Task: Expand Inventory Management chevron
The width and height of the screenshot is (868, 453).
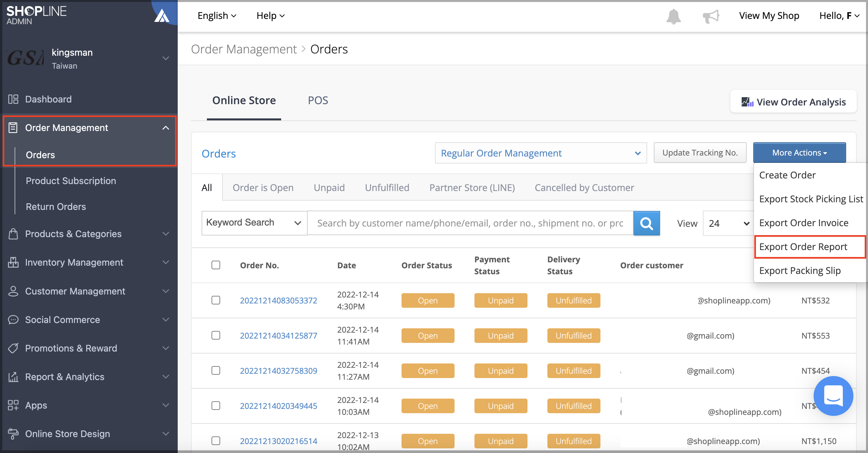Action: (165, 262)
